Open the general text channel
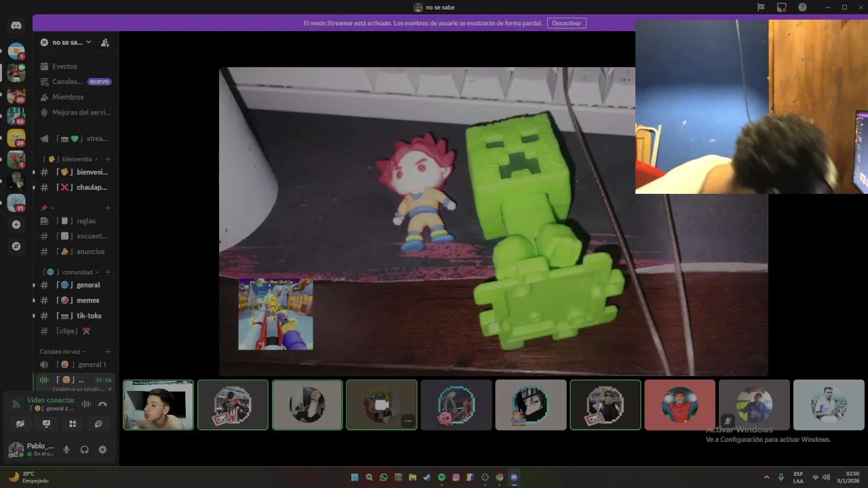The image size is (868, 488). point(75,285)
